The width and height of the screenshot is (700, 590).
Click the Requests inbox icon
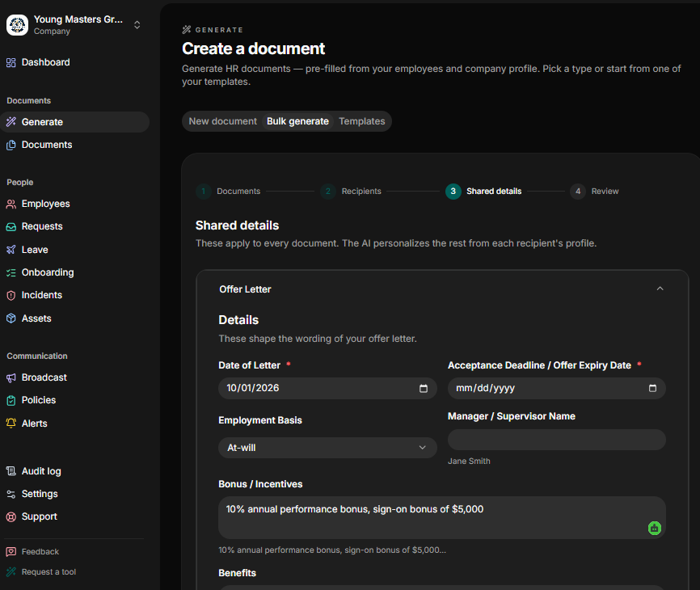(11, 227)
